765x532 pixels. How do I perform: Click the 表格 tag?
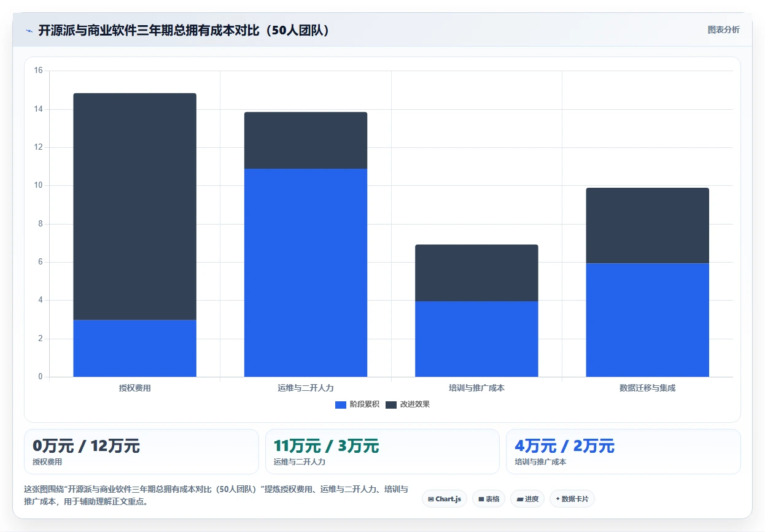tap(489, 499)
